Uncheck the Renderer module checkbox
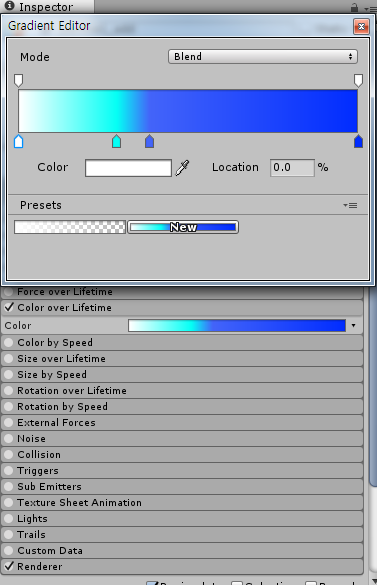This screenshot has width=377, height=585. tap(9, 566)
